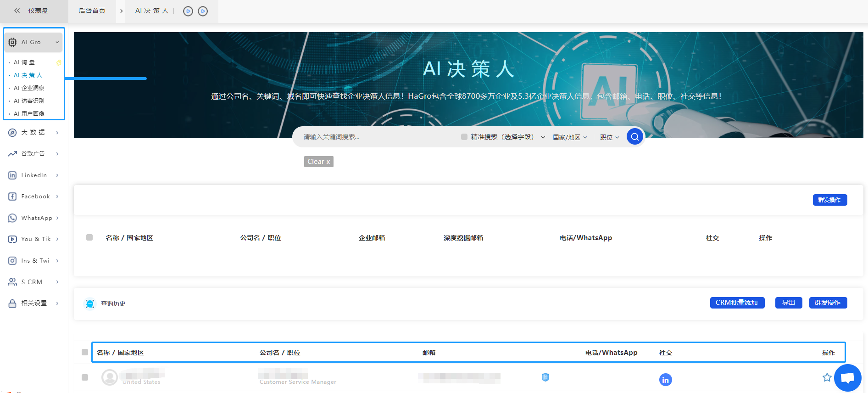Tick the checkbox for United States row
Screen dimensions: 868x393
85,377
